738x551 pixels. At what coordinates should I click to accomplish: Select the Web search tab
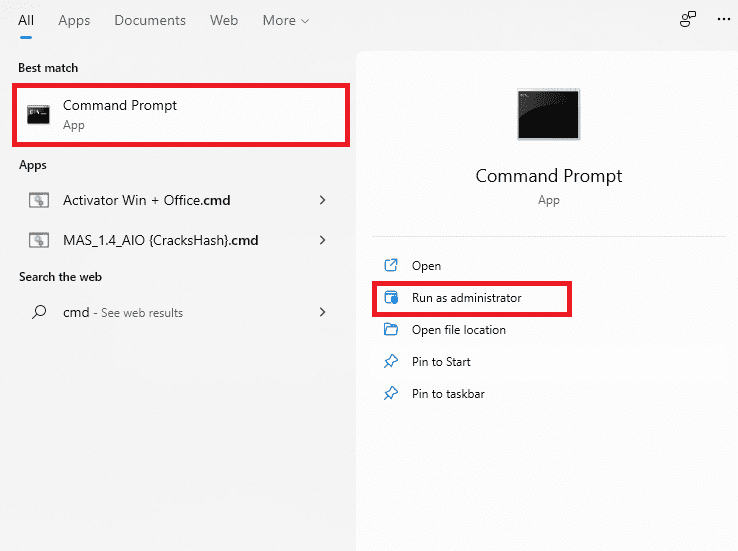[x=224, y=20]
